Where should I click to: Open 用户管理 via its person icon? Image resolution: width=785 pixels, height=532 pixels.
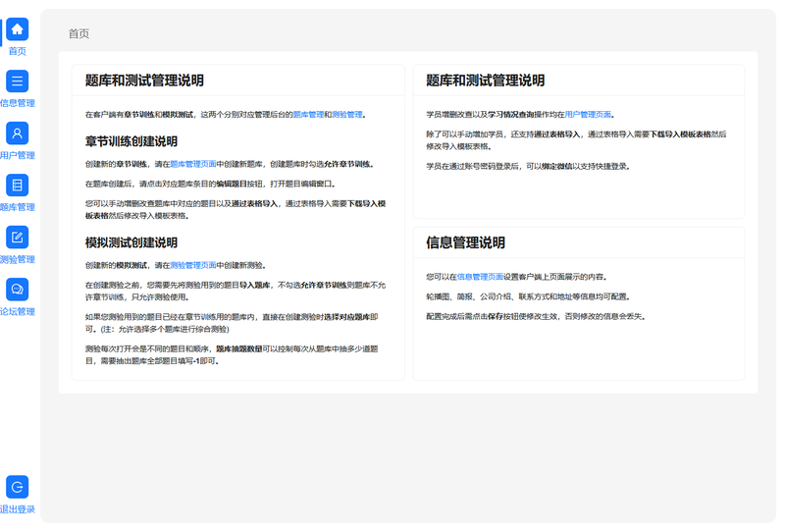(17, 133)
